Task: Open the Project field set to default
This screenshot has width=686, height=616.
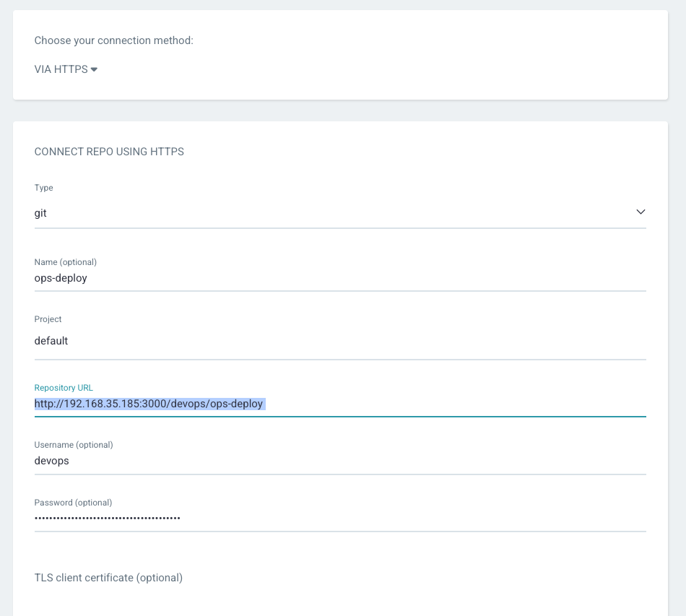Action: (339, 341)
